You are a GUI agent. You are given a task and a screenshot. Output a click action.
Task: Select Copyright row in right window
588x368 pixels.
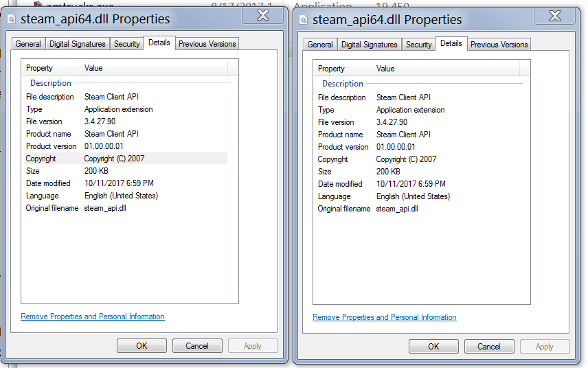pos(418,159)
